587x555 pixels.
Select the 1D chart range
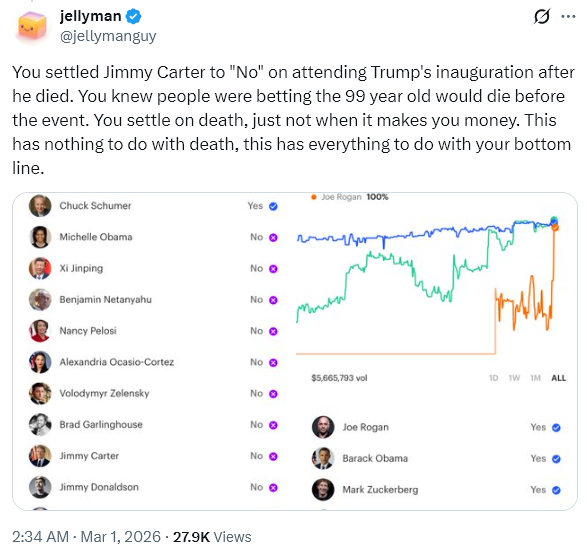[x=493, y=378]
